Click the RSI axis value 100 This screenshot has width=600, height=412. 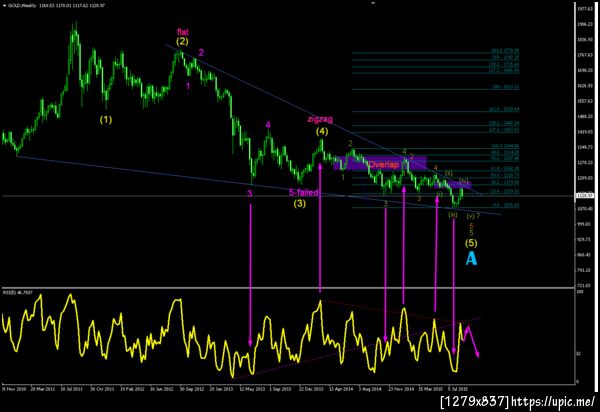click(579, 292)
